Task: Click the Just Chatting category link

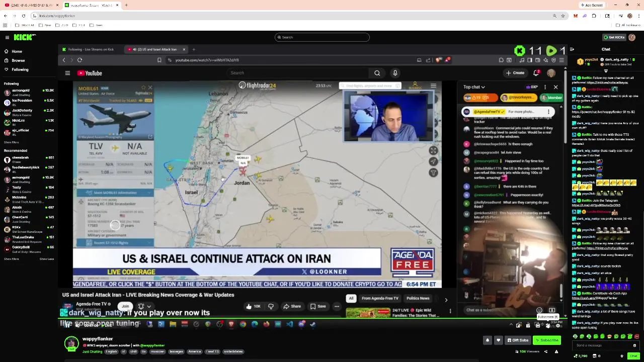Action: pyautogui.click(x=93, y=351)
